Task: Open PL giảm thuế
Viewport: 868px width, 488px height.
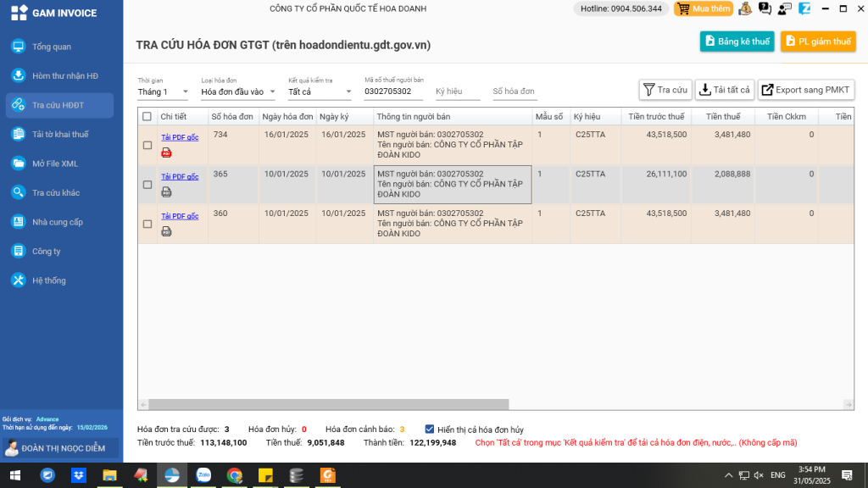Action: pos(818,42)
